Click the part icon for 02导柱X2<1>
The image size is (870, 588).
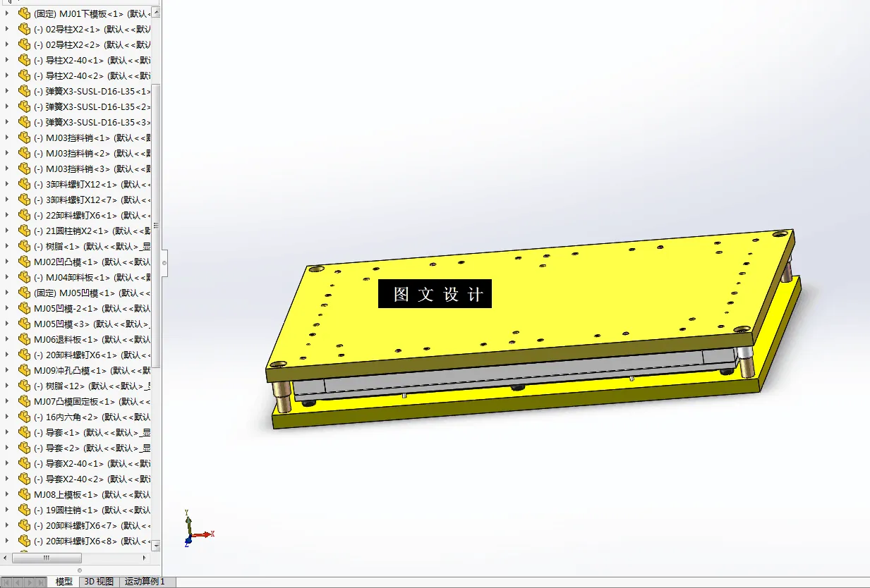pos(25,29)
